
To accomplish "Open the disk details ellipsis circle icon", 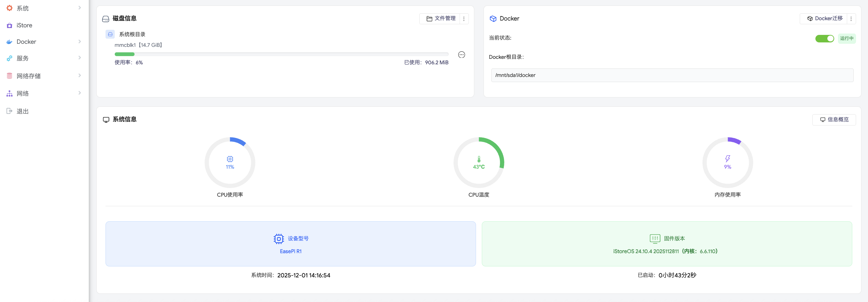I will (461, 55).
